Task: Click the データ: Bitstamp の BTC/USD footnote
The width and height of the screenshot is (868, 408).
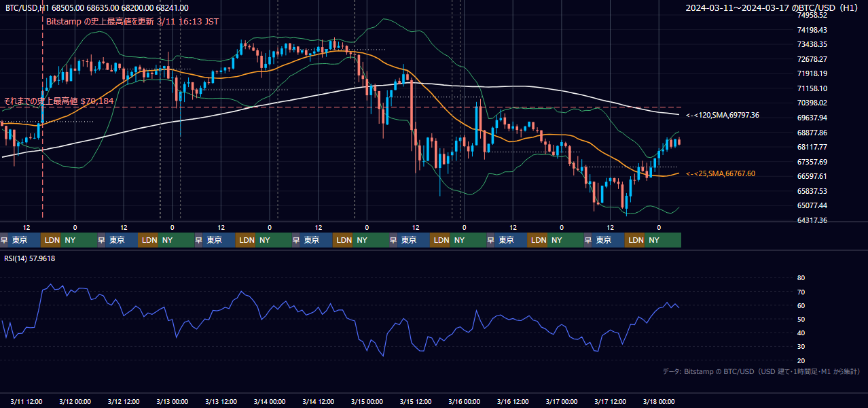Action: pyautogui.click(x=761, y=372)
